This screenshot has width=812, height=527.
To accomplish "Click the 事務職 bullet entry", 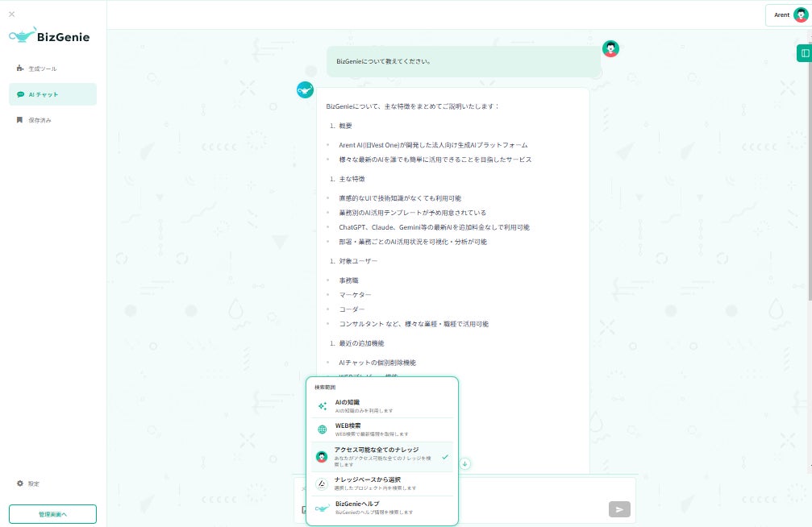I will (x=348, y=280).
